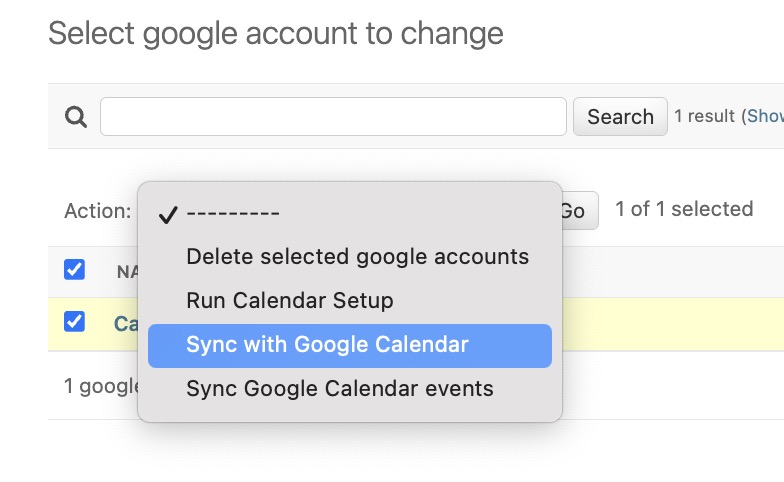Click the '1 result' count text
The height and width of the screenshot is (482, 784).
(x=704, y=117)
